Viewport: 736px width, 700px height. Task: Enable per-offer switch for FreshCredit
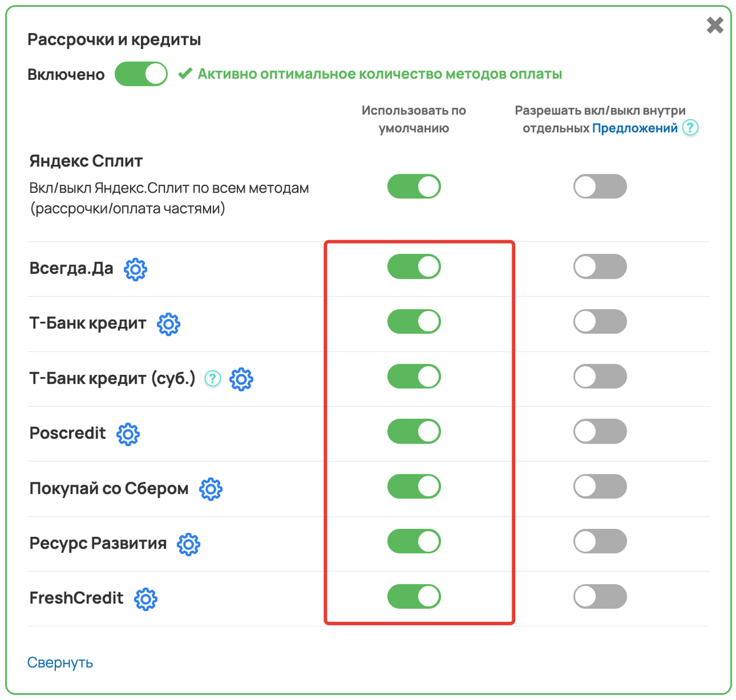[x=600, y=596]
